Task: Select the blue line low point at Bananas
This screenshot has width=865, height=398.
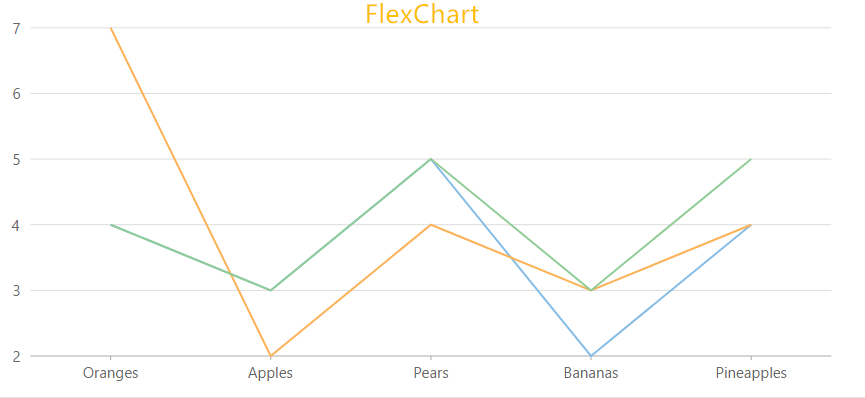Action: pos(591,355)
